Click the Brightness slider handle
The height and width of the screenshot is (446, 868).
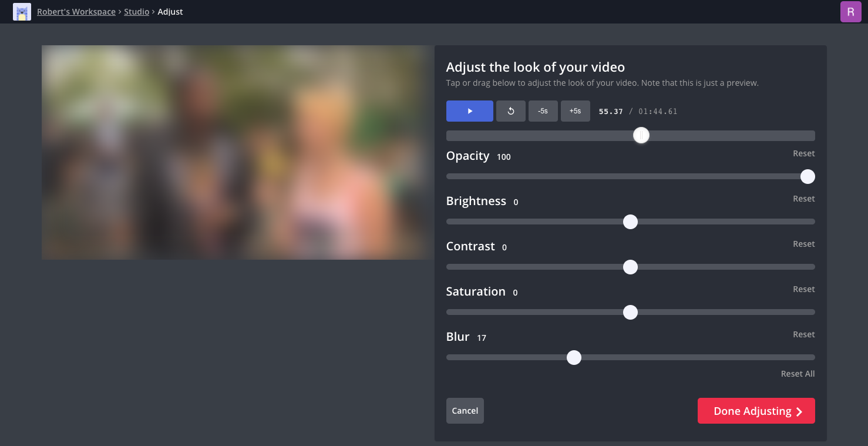[x=630, y=222]
